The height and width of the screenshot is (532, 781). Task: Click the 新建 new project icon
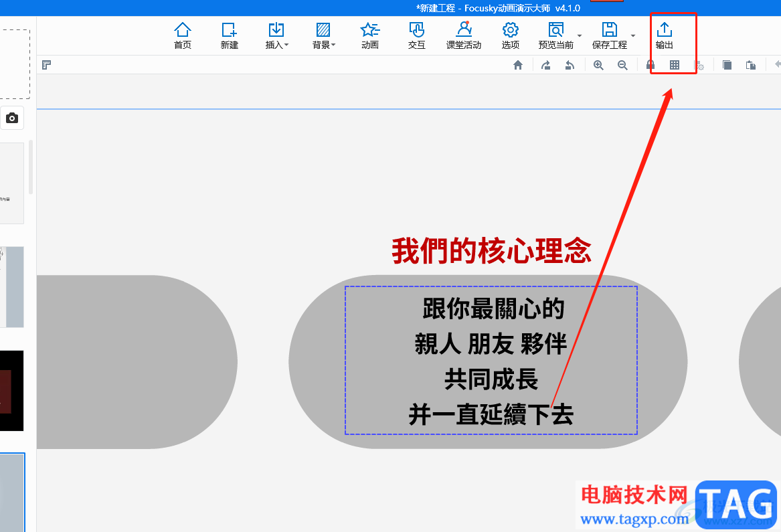coord(229,35)
